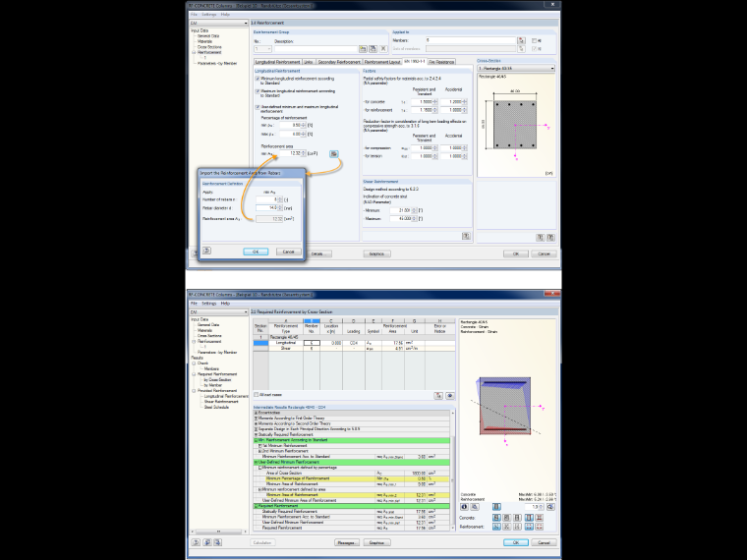This screenshot has width=747, height=560.
Task: Click the Calculation button in results window
Action: click(262, 542)
